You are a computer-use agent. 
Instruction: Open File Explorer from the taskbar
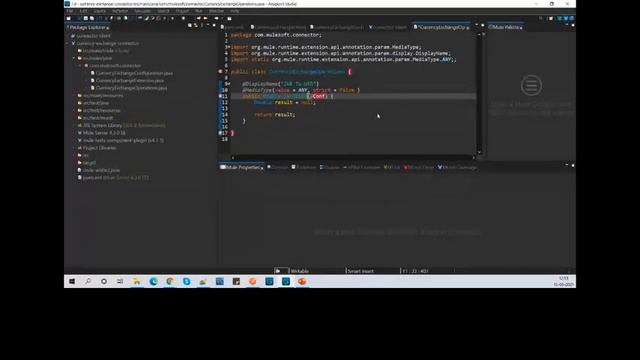(137, 281)
